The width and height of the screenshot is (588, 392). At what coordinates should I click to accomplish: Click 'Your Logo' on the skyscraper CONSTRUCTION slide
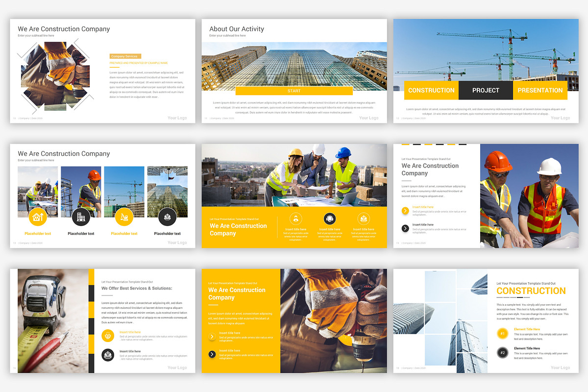560,367
